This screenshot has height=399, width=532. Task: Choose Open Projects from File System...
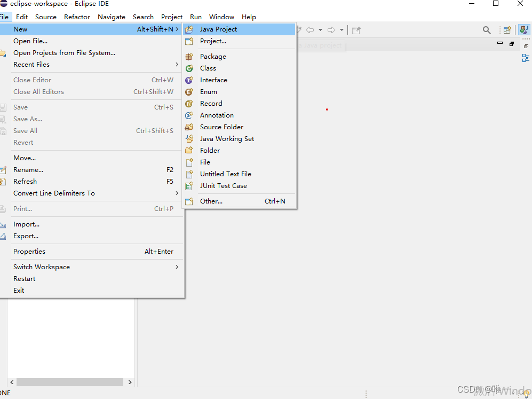click(92, 53)
